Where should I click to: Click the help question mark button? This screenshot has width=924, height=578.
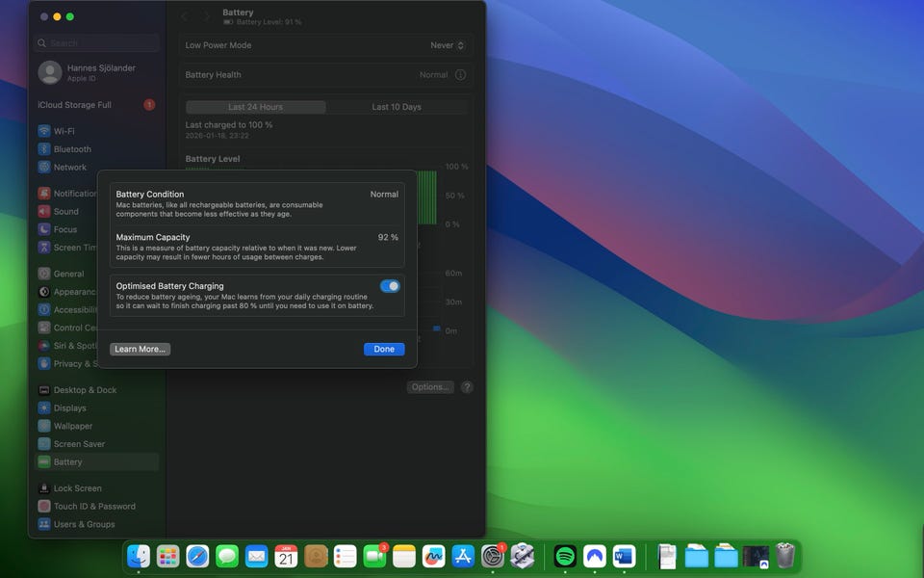(467, 387)
